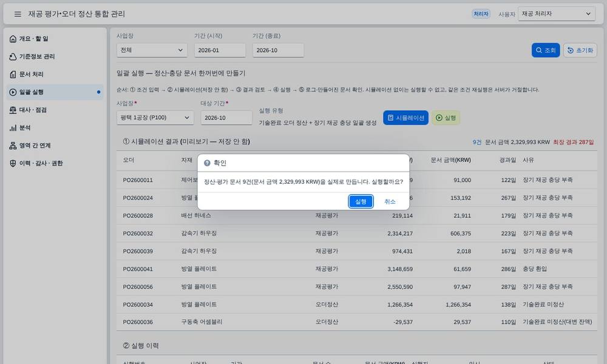This screenshot has width=607, height=364.
Task: Open the 사용자 재공 처리자 dropdown
Action: tap(556, 14)
